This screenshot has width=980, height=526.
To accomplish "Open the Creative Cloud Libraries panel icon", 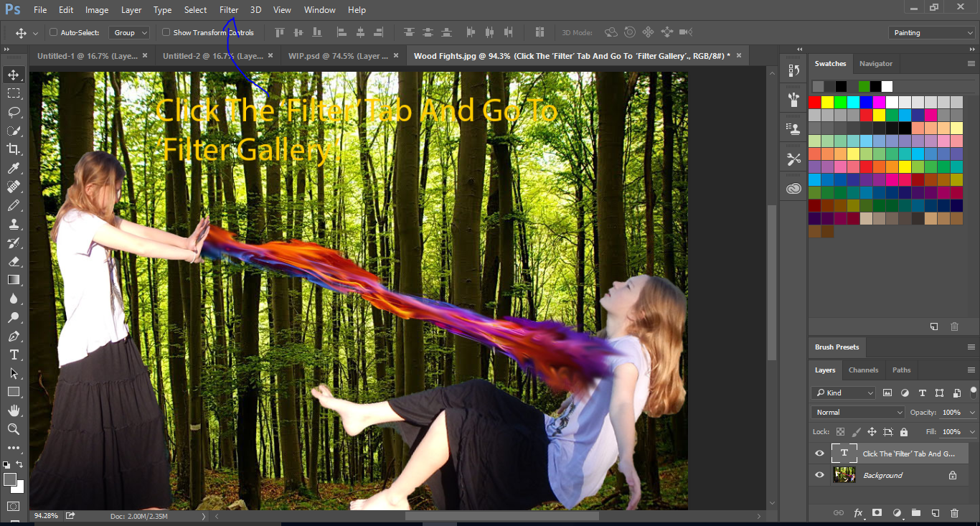I will (793, 189).
